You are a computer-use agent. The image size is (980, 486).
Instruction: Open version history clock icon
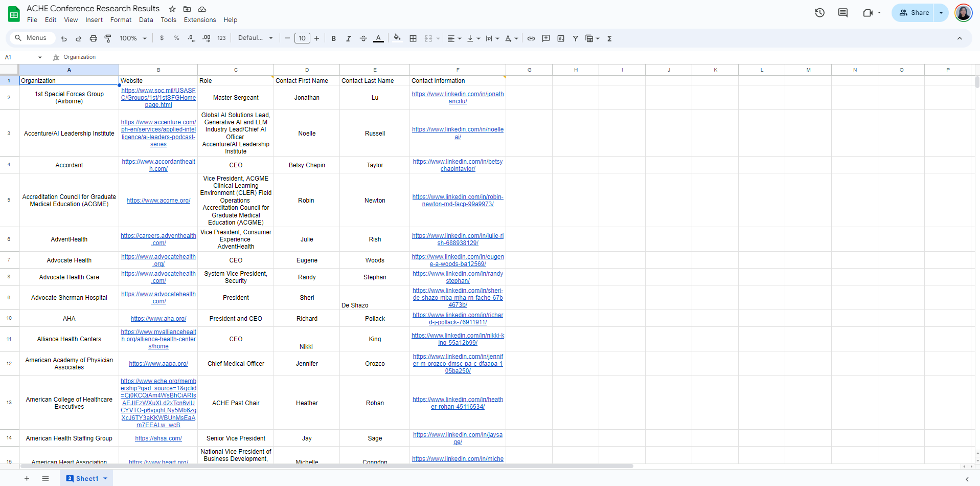click(820, 13)
